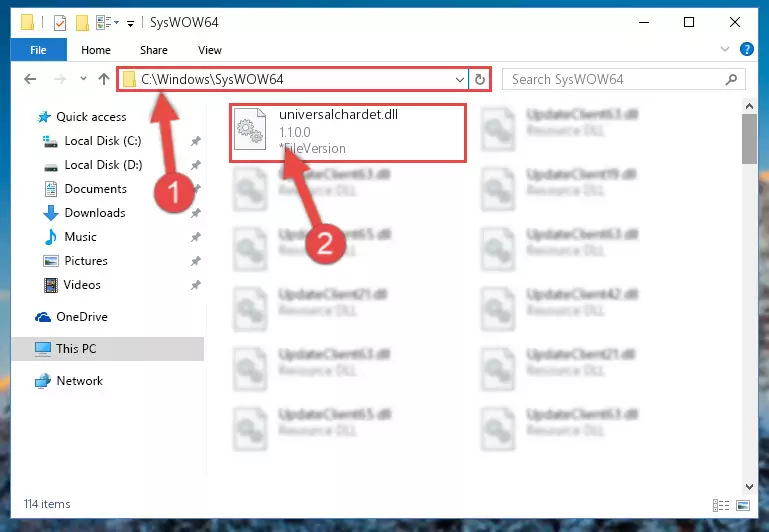The image size is (769, 532).
Task: Open Customize Quick Access Toolbar dropdown
Action: pyautogui.click(x=130, y=23)
